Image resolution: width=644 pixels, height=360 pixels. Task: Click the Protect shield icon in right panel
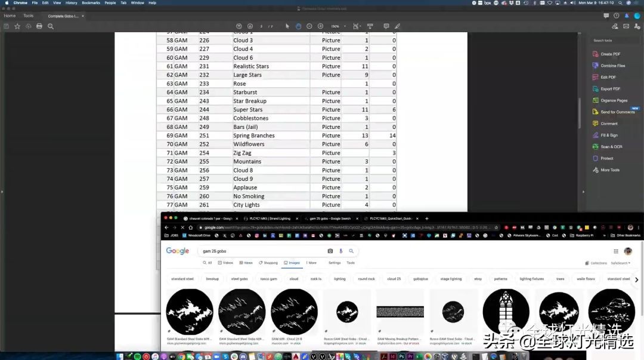pyautogui.click(x=596, y=158)
